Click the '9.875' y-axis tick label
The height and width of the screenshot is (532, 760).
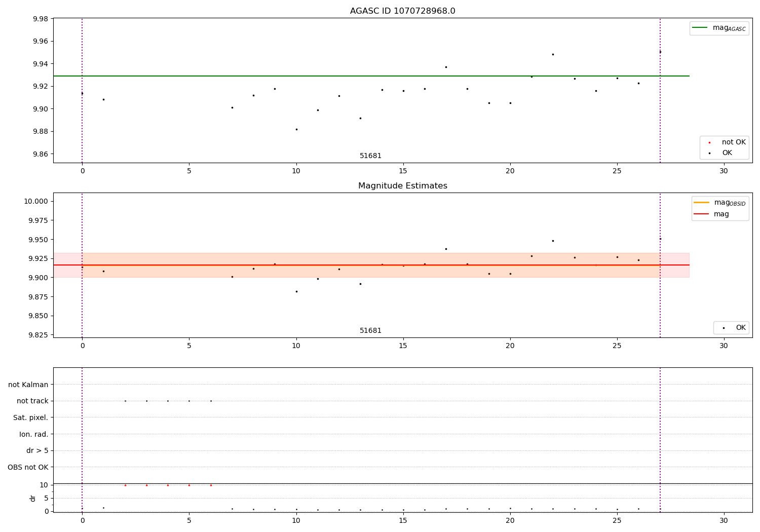coord(38,297)
